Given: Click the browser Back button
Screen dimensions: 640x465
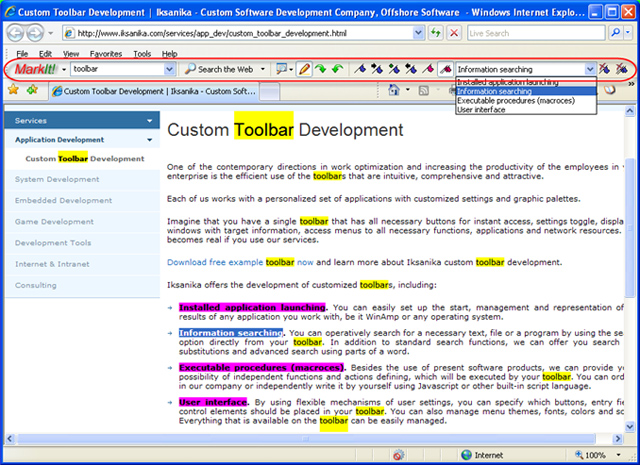Looking at the screenshot, I should [16, 33].
